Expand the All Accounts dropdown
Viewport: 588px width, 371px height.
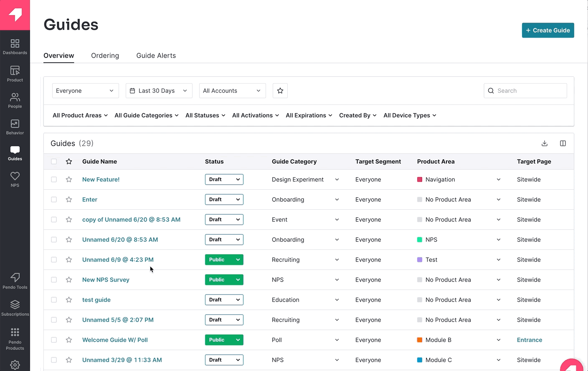(x=233, y=91)
